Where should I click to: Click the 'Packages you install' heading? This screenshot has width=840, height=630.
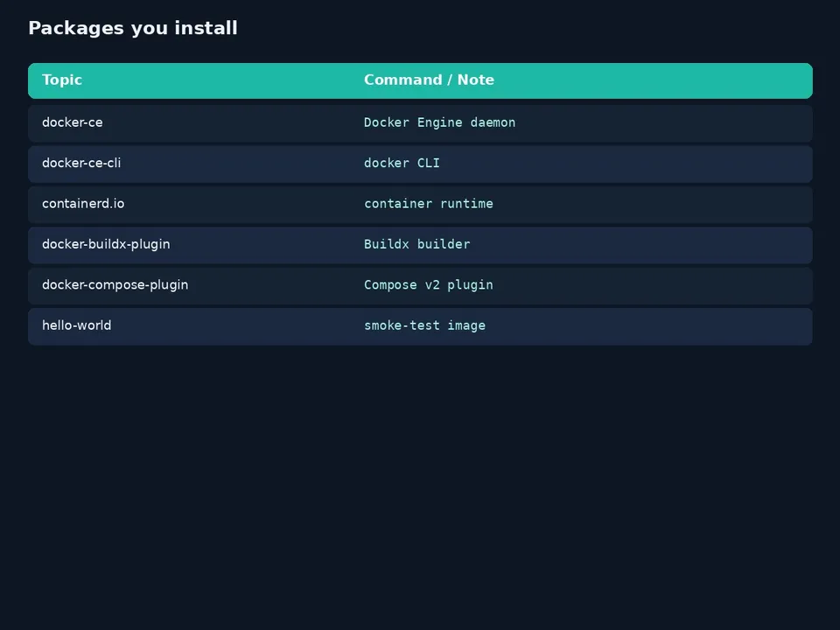(133, 28)
